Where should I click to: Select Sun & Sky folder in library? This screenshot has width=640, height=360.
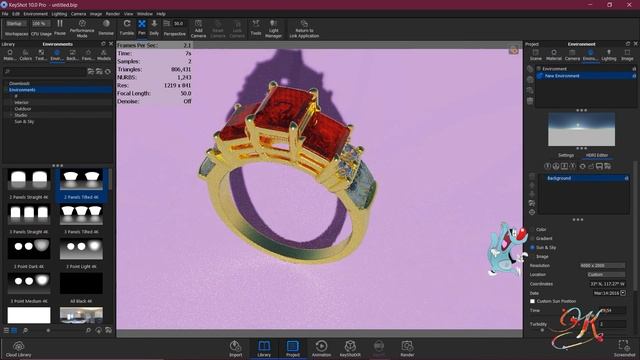[x=24, y=122]
